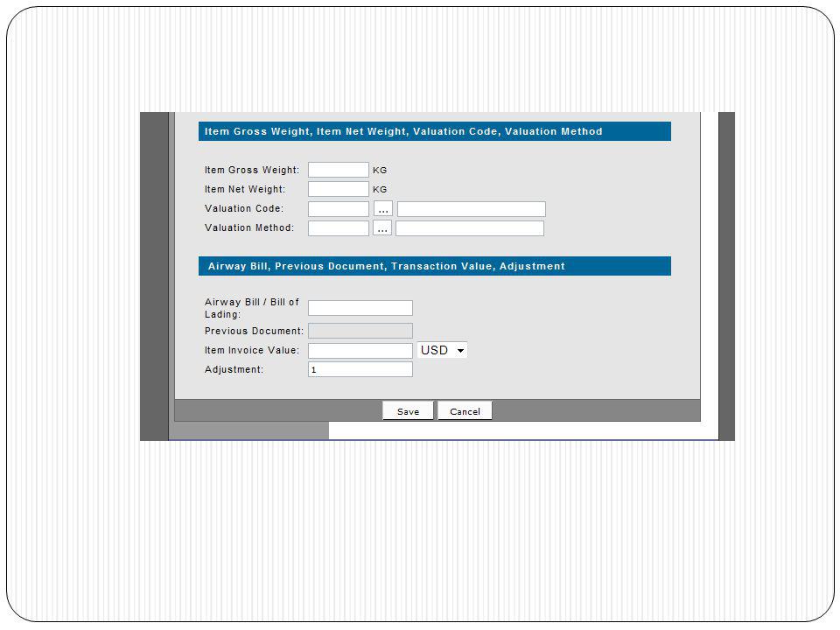The height and width of the screenshot is (630, 840).
Task: Click the 'Item Gross Weight, Item Net Weight' section header
Action: point(435,131)
